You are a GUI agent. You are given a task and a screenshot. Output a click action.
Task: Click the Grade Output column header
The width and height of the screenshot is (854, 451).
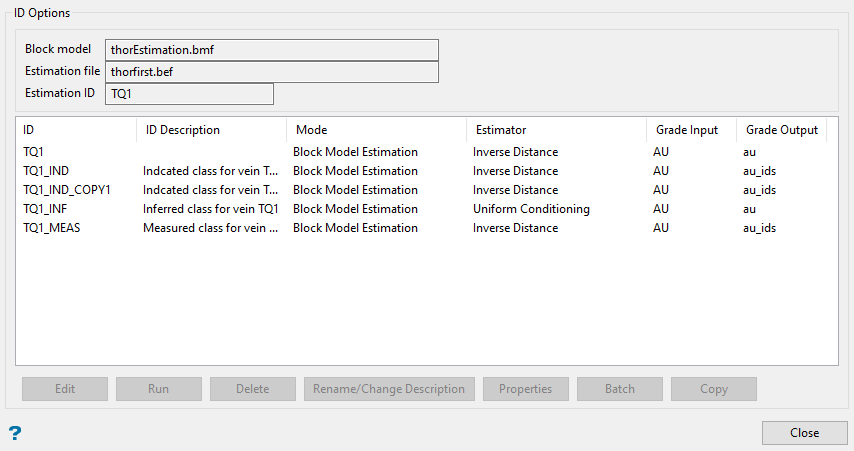pos(781,130)
